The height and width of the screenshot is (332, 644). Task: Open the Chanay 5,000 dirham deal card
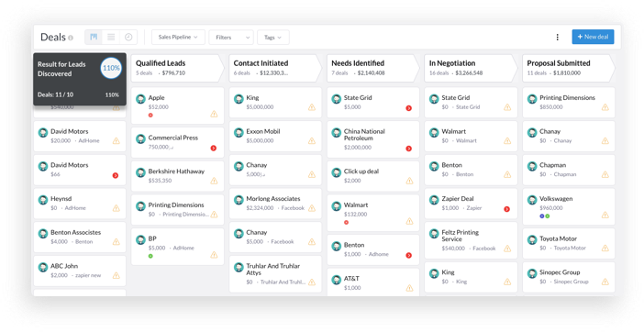[275, 170]
